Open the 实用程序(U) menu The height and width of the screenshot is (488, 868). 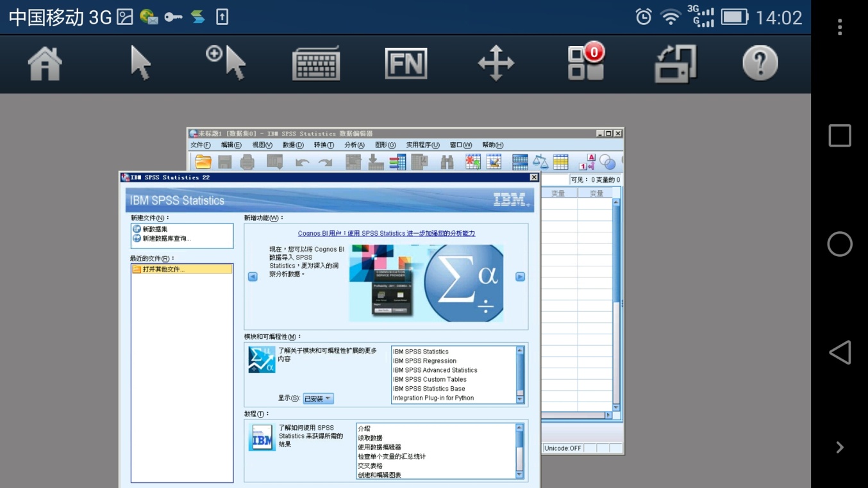coord(422,145)
